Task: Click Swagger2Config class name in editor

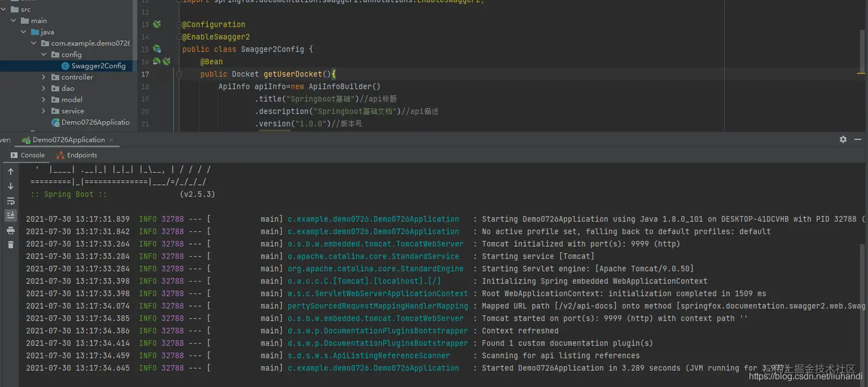Action: 272,49
